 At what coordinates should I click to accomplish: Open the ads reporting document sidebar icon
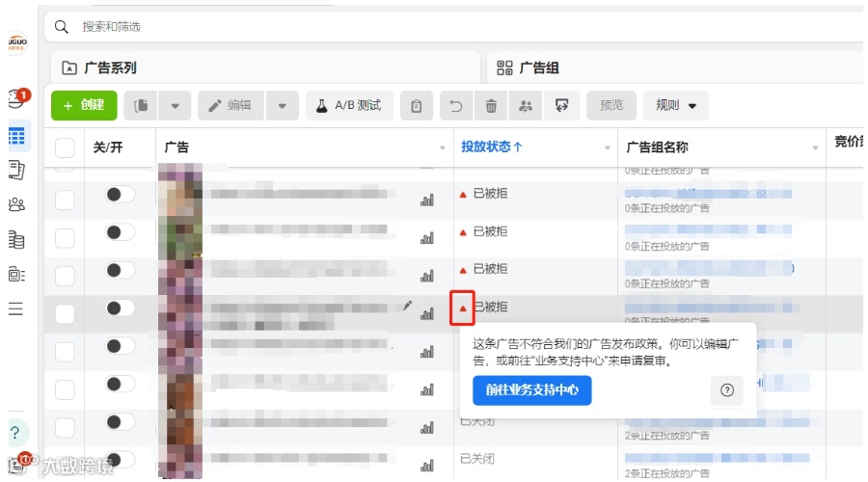tap(16, 170)
